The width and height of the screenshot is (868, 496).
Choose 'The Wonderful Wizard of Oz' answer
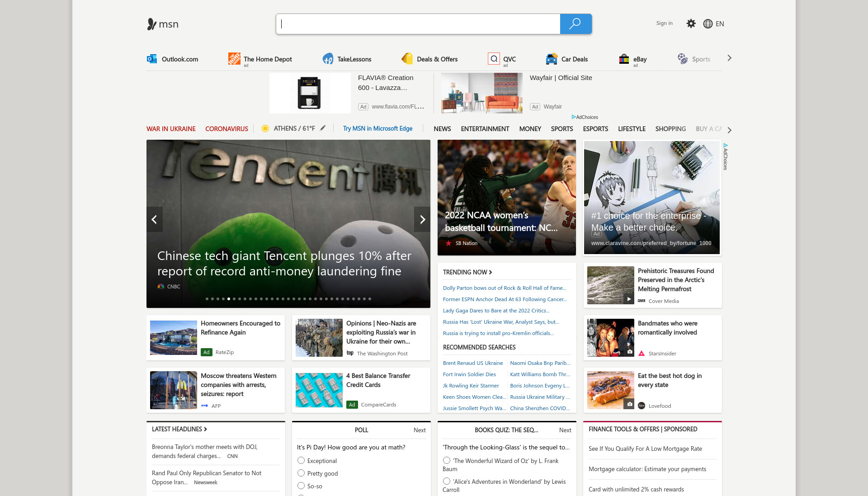coord(447,460)
